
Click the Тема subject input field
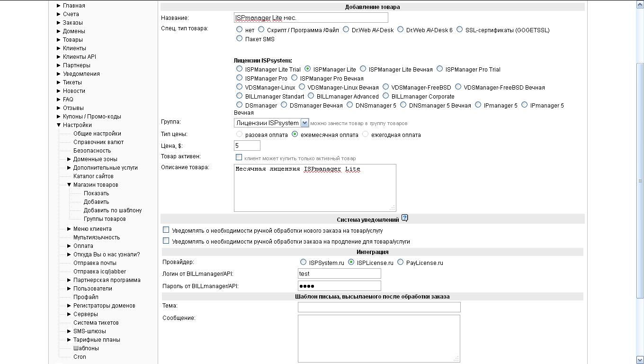[x=379, y=307]
